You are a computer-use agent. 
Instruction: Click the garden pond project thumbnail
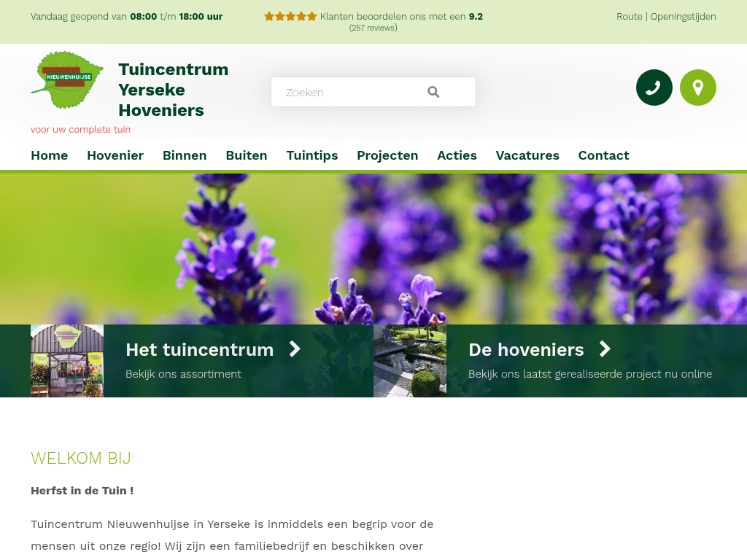pyautogui.click(x=410, y=361)
